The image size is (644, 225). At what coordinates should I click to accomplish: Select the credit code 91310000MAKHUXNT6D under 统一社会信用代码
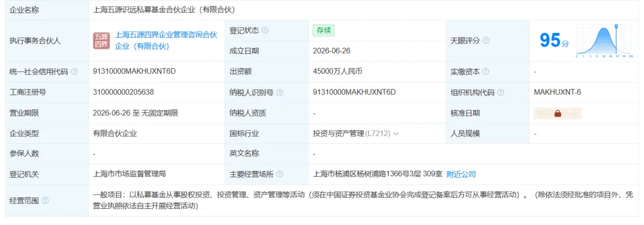pos(134,72)
